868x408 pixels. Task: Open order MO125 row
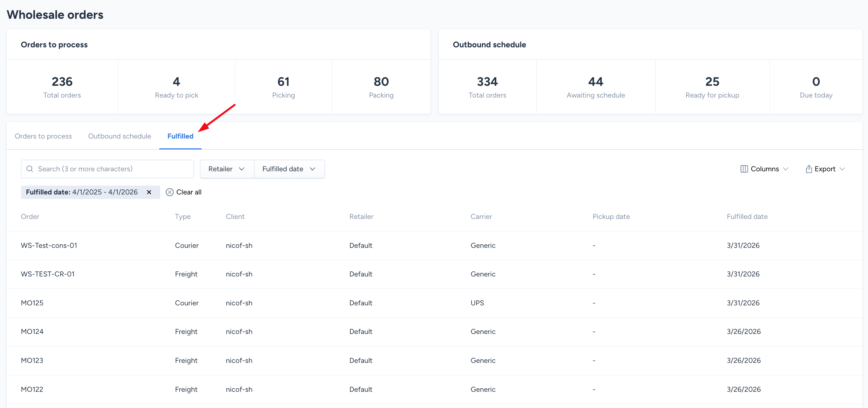(32, 303)
